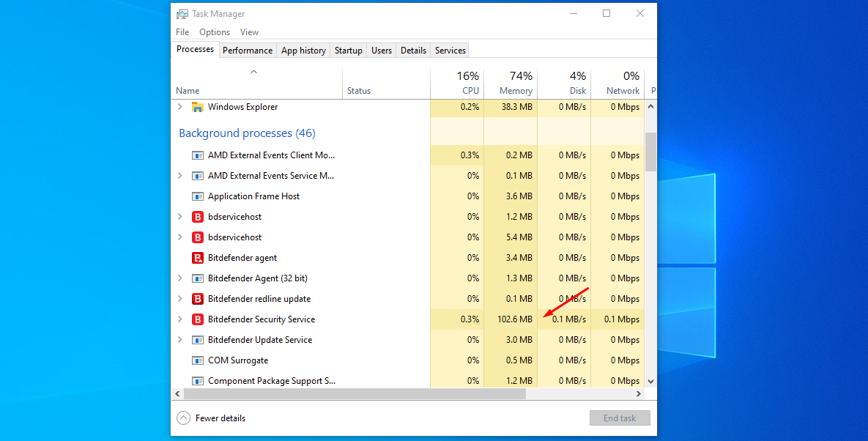Click the horizontal scrollbar left arrow
868x441 pixels.
click(177, 394)
